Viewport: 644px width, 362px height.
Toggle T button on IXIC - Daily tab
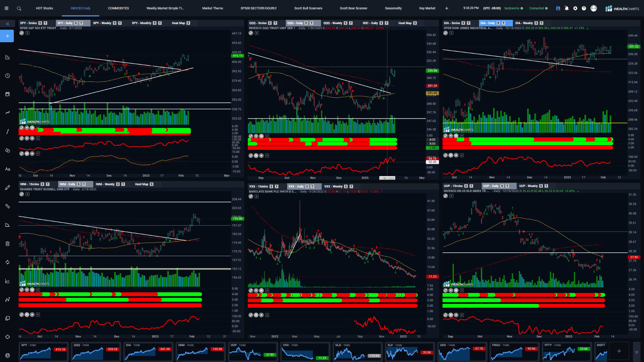pos(386,23)
